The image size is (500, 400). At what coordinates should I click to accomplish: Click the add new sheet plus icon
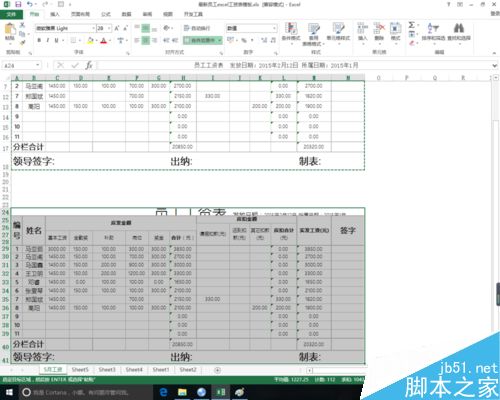[x=217, y=370]
